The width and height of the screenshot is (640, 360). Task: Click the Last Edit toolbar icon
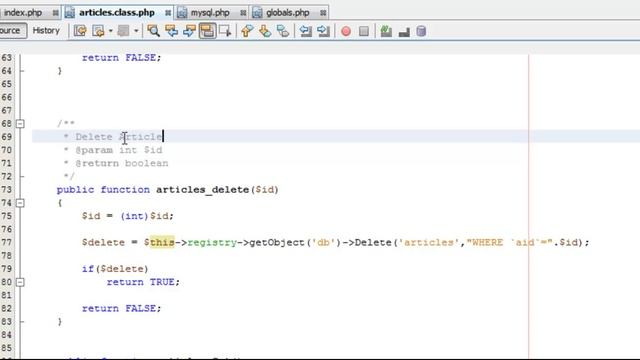tap(80, 31)
